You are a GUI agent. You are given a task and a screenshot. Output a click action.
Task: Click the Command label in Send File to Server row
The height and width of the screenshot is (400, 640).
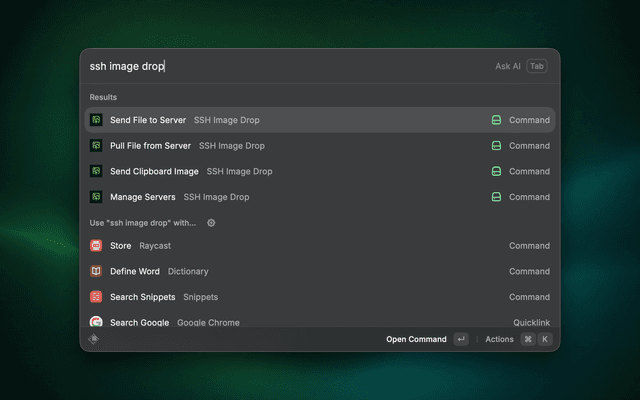coord(529,120)
